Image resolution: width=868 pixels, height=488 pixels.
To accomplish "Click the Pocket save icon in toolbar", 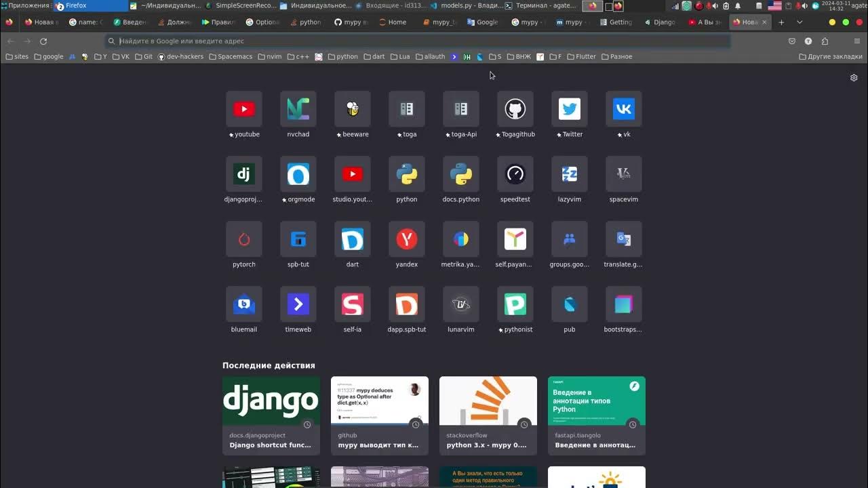I will click(x=792, y=41).
